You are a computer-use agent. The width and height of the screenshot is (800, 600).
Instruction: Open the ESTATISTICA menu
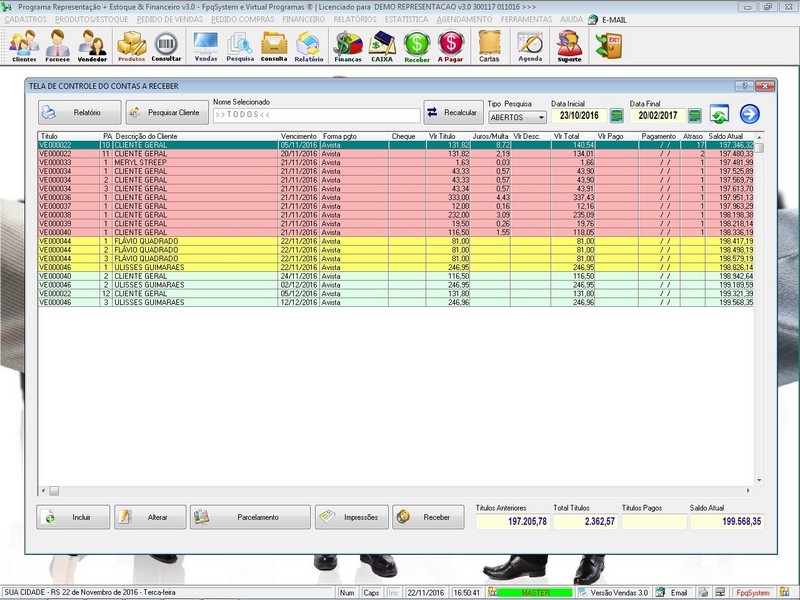point(406,19)
